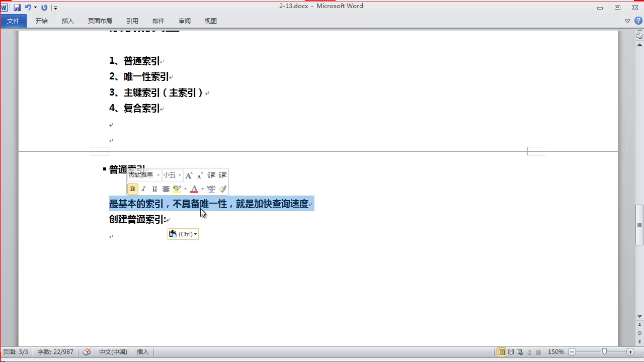Toggle 插入 overtype mode in status bar
This screenshot has height=362, width=644.
(143, 352)
